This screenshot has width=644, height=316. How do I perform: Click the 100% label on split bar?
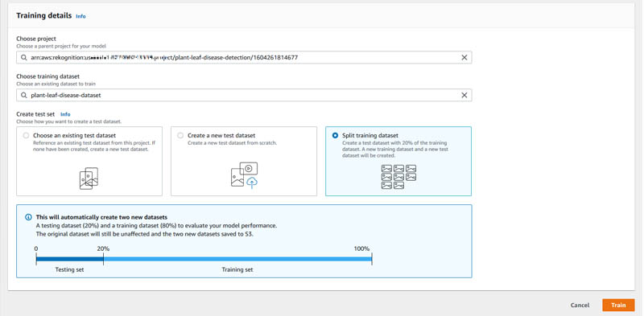[x=361, y=248]
